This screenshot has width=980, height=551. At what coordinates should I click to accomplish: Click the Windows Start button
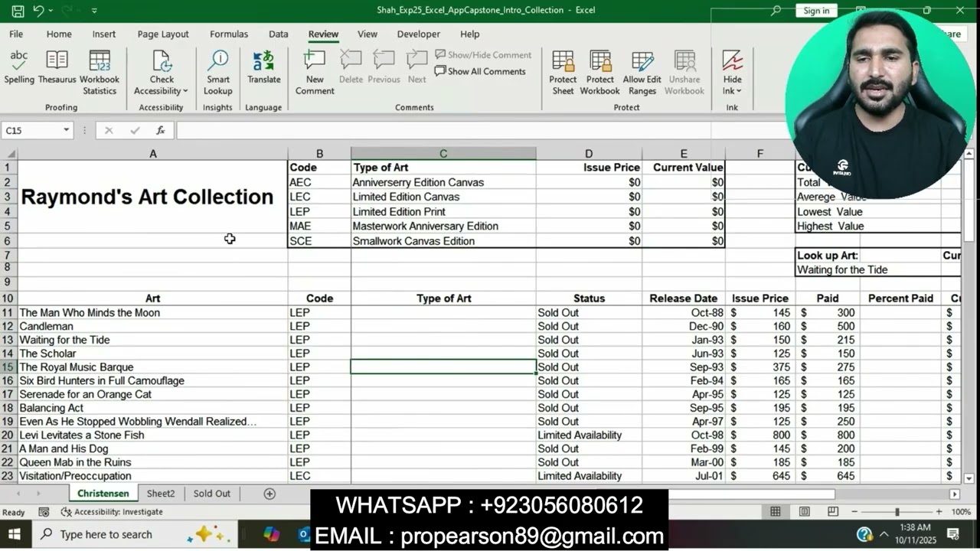[15, 534]
